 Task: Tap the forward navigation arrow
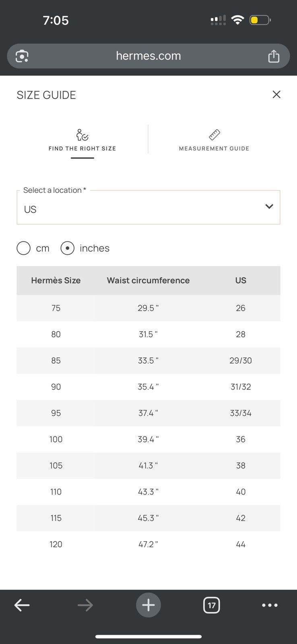85,605
